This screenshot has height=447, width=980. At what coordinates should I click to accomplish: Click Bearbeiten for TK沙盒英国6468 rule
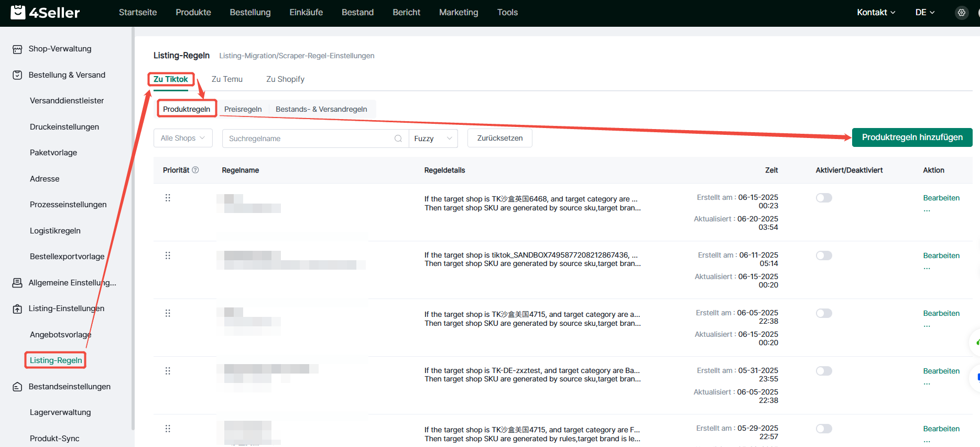point(941,198)
